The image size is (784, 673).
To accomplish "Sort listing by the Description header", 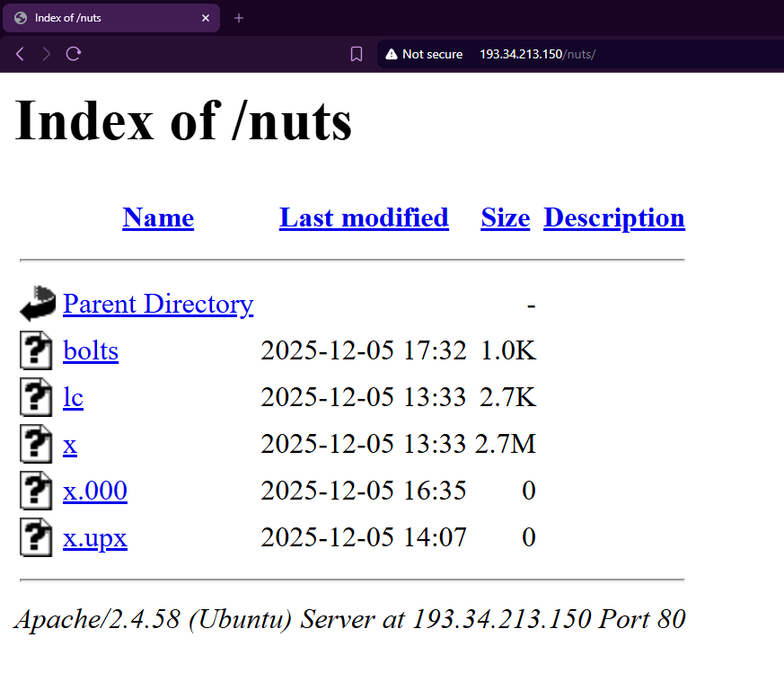I will coord(614,218).
